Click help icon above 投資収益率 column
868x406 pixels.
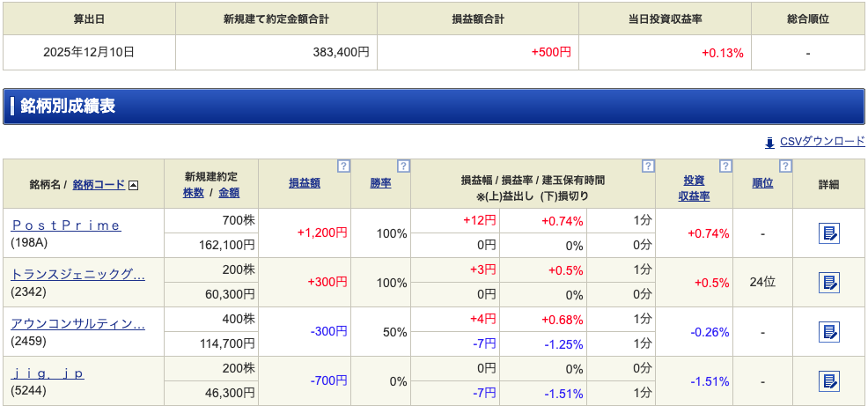click(x=725, y=166)
